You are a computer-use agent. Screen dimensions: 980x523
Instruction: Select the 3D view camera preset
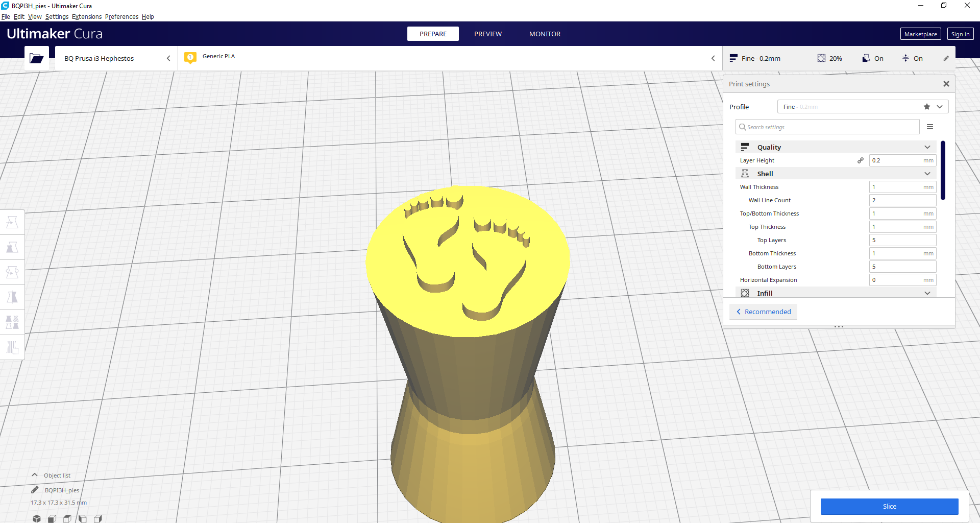pos(36,518)
